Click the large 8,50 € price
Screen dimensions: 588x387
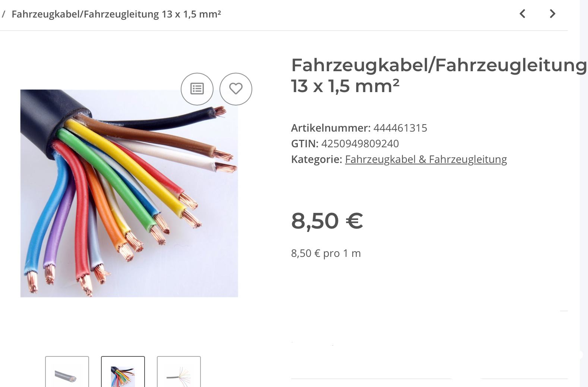327,221
